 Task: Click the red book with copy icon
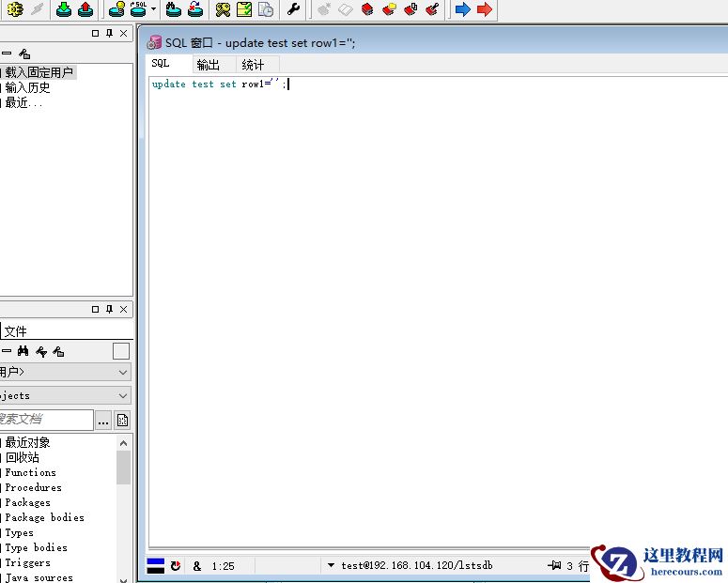(x=410, y=9)
